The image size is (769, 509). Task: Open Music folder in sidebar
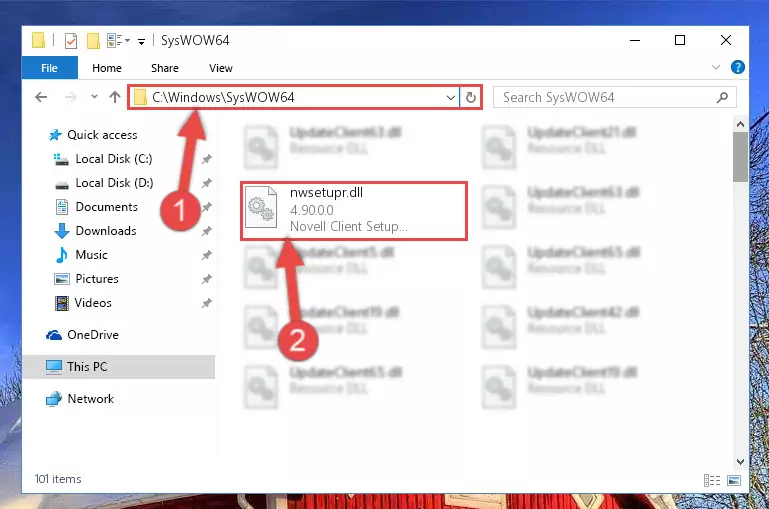91,255
